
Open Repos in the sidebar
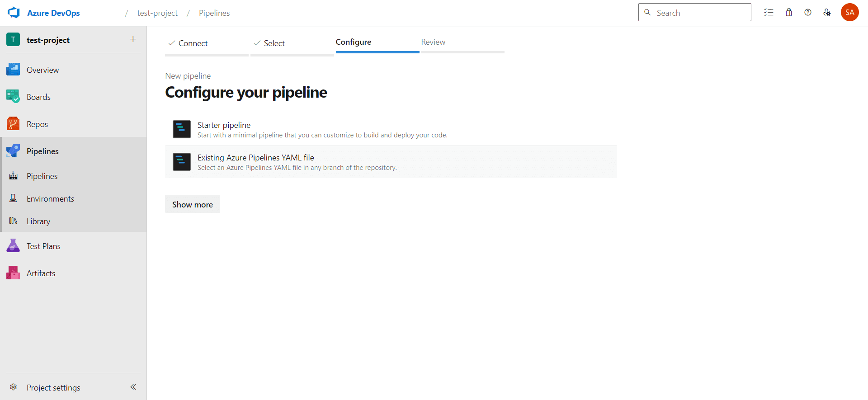pos(37,124)
